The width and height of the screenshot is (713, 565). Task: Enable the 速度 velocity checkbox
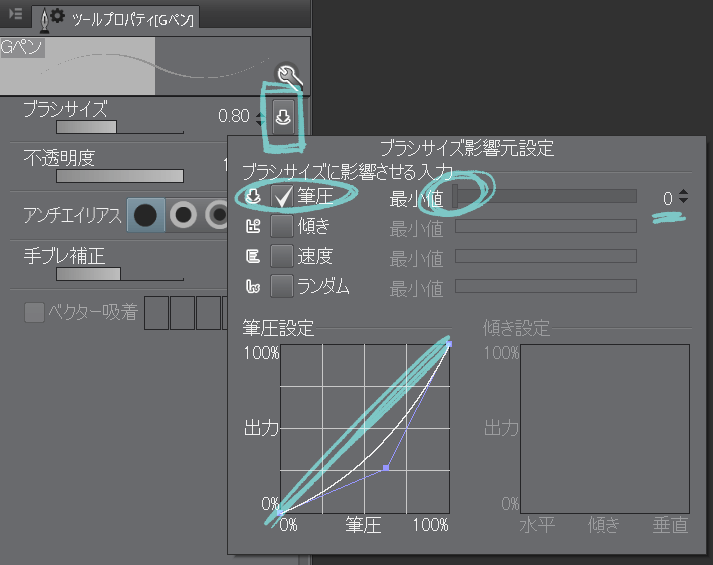[282, 257]
